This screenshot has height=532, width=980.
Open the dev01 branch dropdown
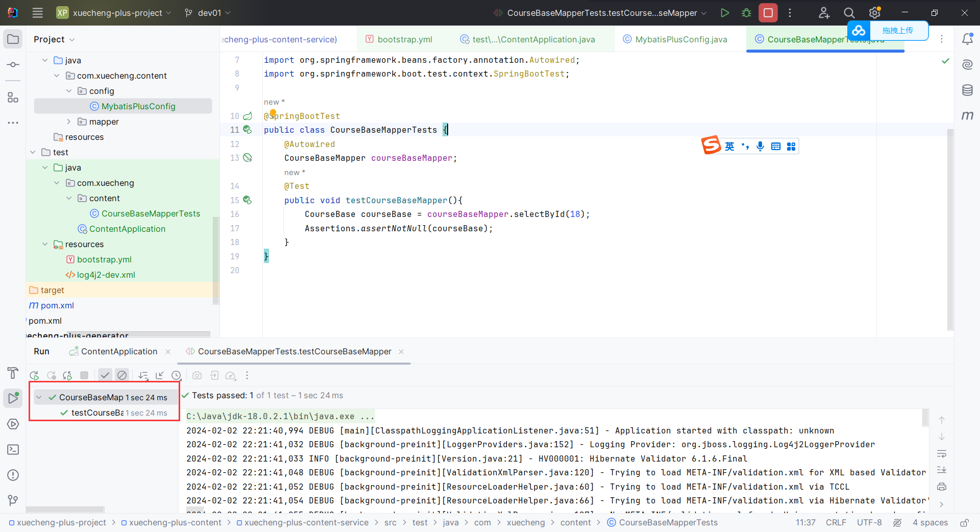tap(208, 13)
